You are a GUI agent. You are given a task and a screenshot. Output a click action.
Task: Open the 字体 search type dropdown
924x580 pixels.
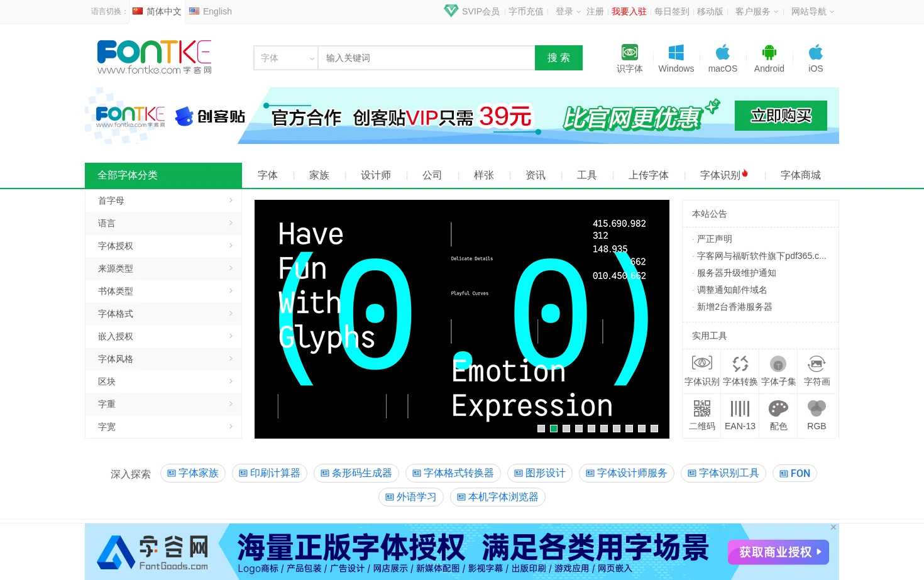(x=286, y=58)
